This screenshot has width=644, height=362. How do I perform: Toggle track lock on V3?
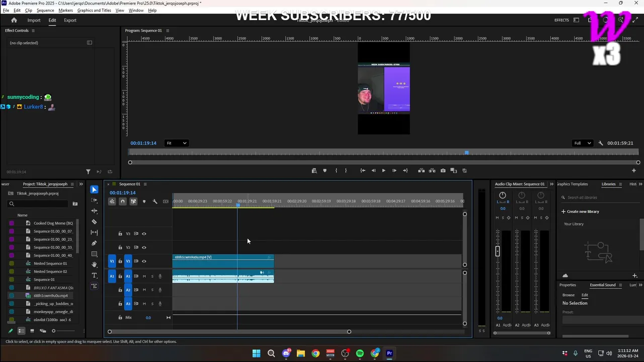(120, 234)
